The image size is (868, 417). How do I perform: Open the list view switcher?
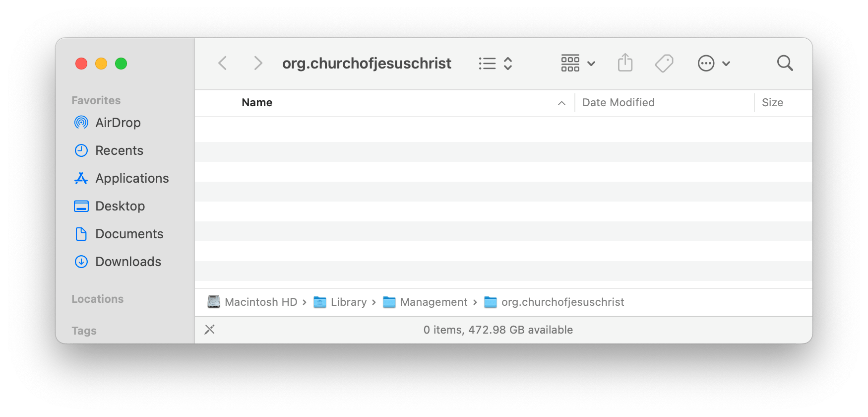point(496,64)
